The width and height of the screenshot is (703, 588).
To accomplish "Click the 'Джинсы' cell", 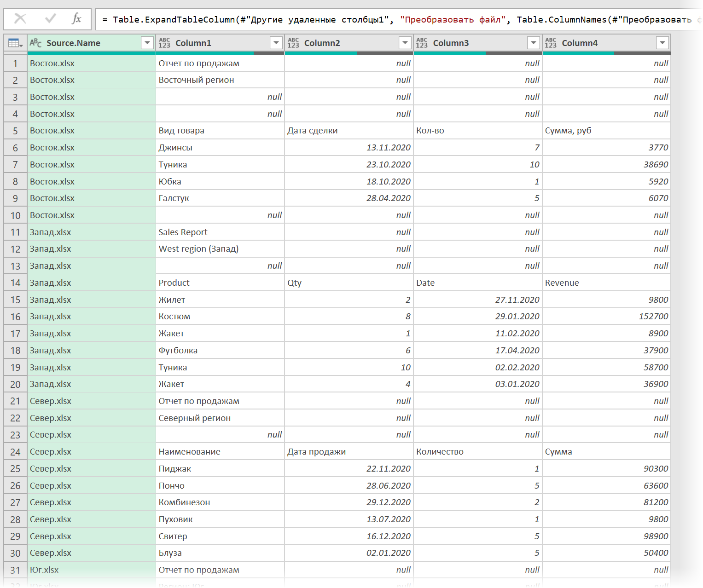I will (220, 148).
